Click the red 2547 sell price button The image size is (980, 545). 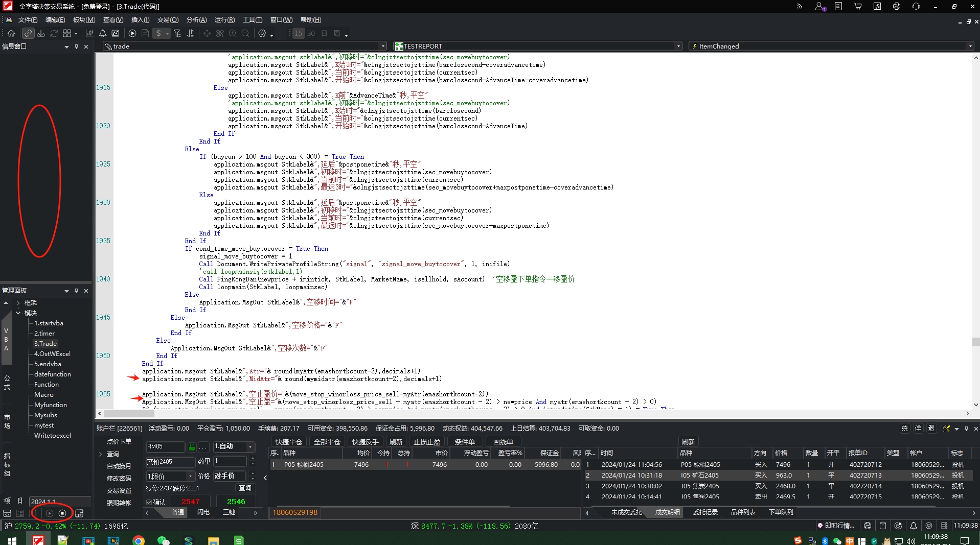coord(191,502)
